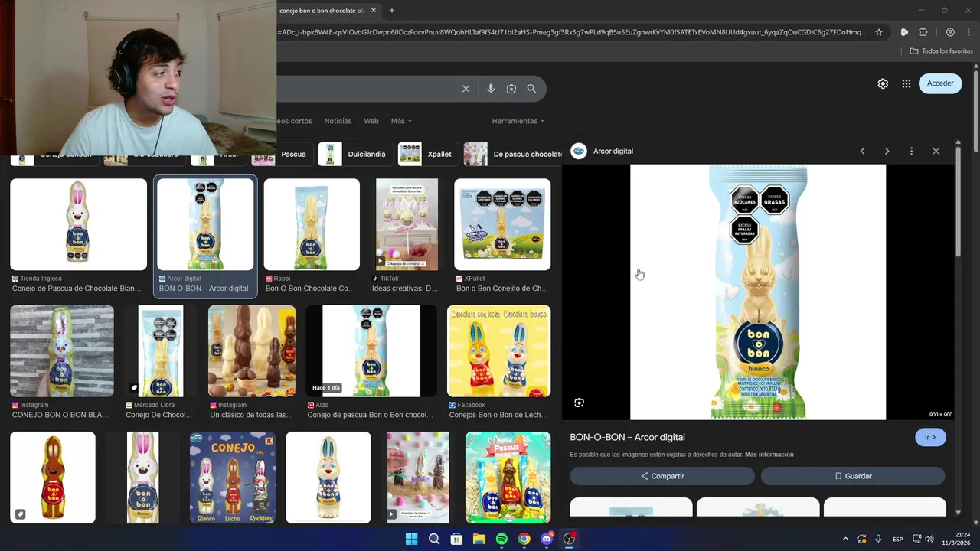This screenshot has width=980, height=551.
Task: Select the Xpallet filter chip
Action: 427,154
